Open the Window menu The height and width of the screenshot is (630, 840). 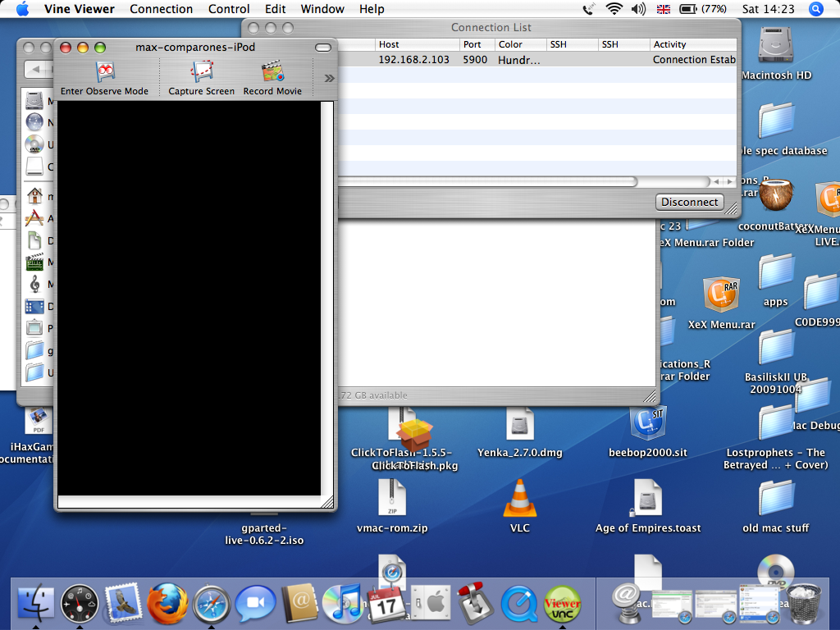pyautogui.click(x=322, y=9)
